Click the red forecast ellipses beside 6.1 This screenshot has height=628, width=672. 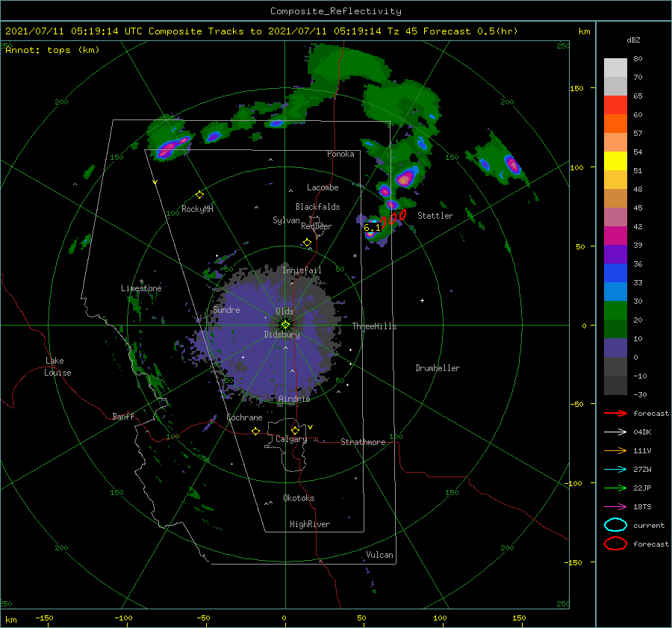click(x=393, y=218)
